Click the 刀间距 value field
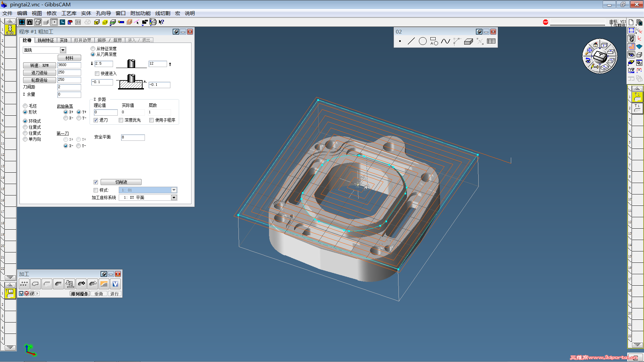Image resolution: width=644 pixels, height=362 pixels. 69,87
